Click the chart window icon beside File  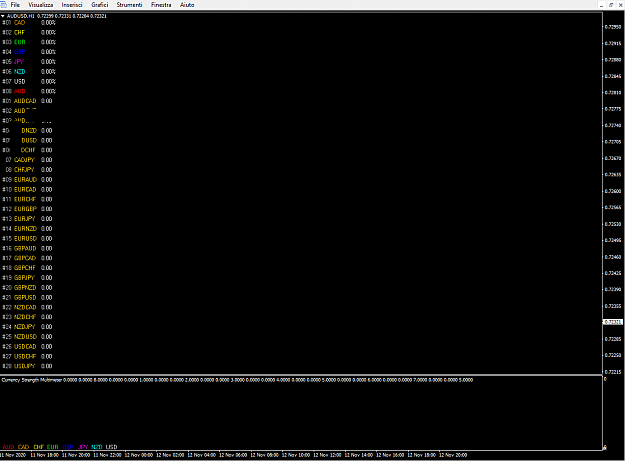pos(4,5)
